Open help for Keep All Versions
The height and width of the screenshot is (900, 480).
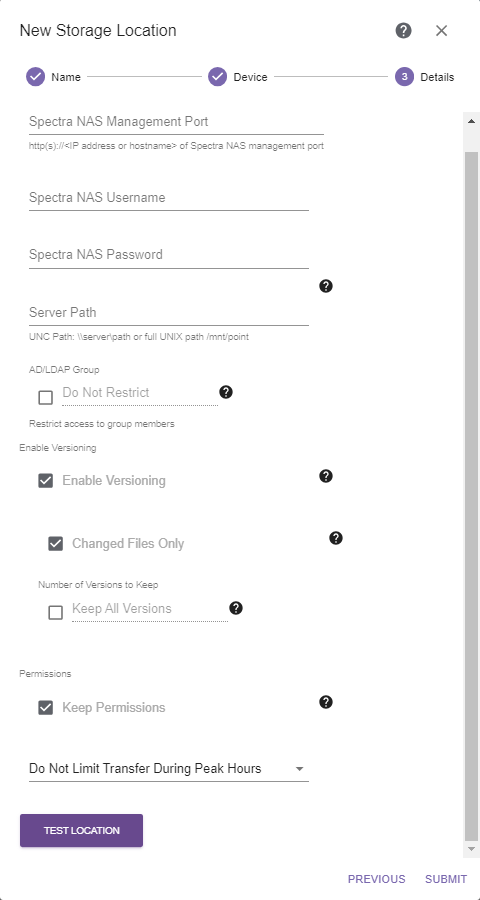tap(236, 608)
